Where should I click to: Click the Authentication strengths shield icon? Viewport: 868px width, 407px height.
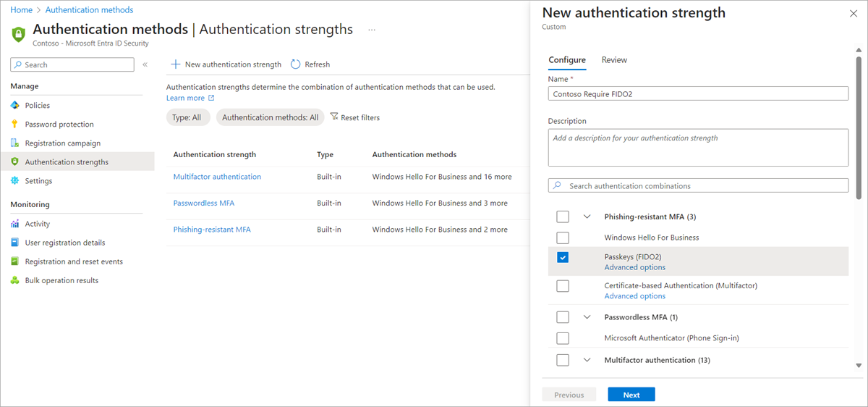pyautogui.click(x=15, y=162)
